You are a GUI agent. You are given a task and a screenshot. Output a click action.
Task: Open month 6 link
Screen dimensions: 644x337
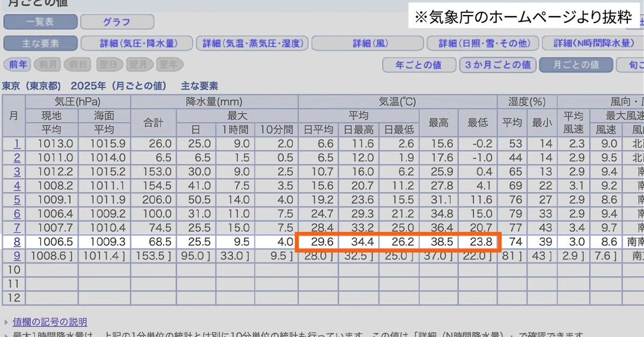[x=17, y=213]
